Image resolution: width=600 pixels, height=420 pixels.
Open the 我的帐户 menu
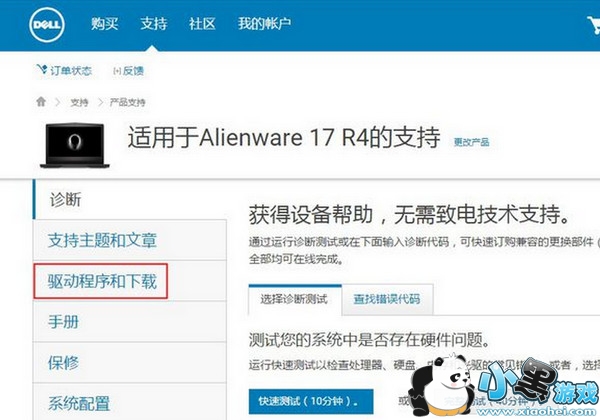tap(264, 24)
